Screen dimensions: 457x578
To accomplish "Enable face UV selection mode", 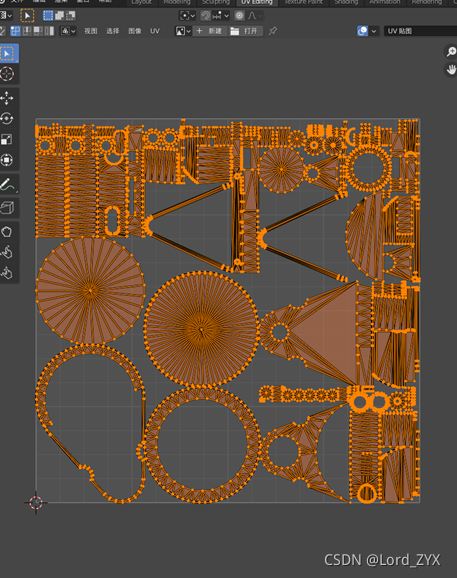I will (38, 31).
